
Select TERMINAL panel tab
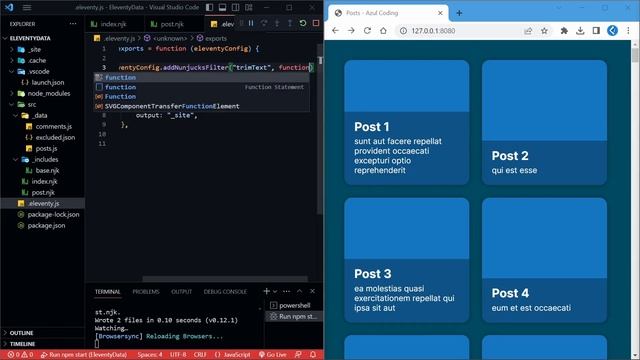click(x=108, y=292)
